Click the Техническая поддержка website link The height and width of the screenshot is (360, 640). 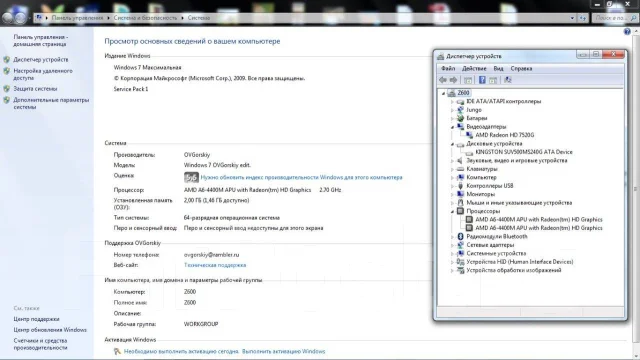tap(215, 265)
